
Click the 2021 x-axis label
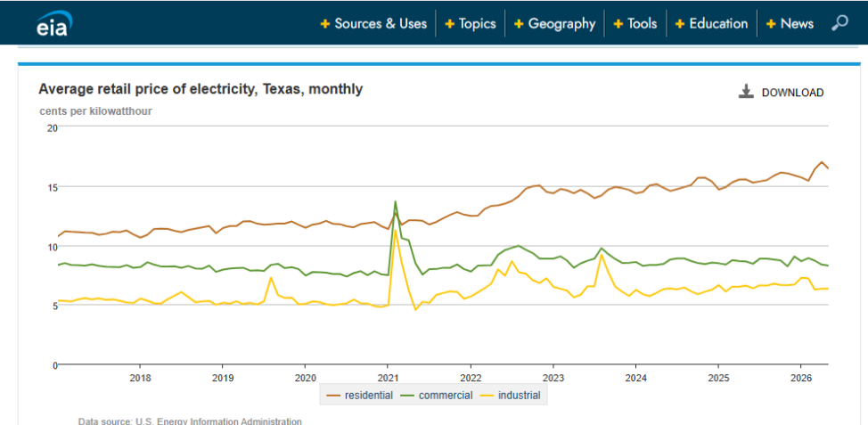388,378
